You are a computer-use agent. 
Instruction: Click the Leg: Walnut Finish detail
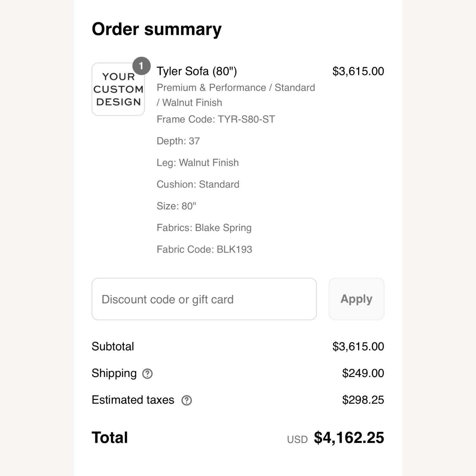198,162
